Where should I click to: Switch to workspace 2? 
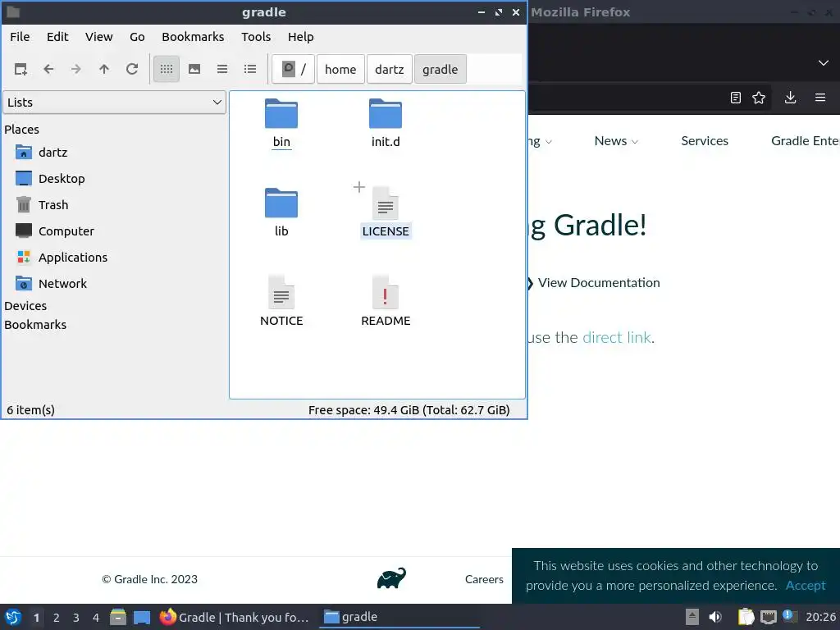[57, 618]
